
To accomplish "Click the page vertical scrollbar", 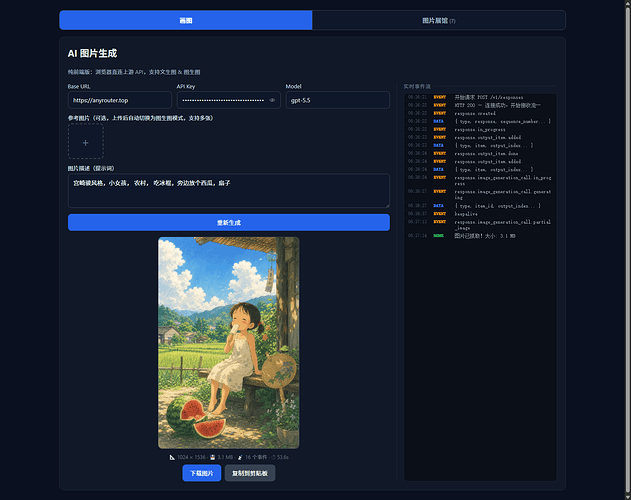I will click(628, 250).
